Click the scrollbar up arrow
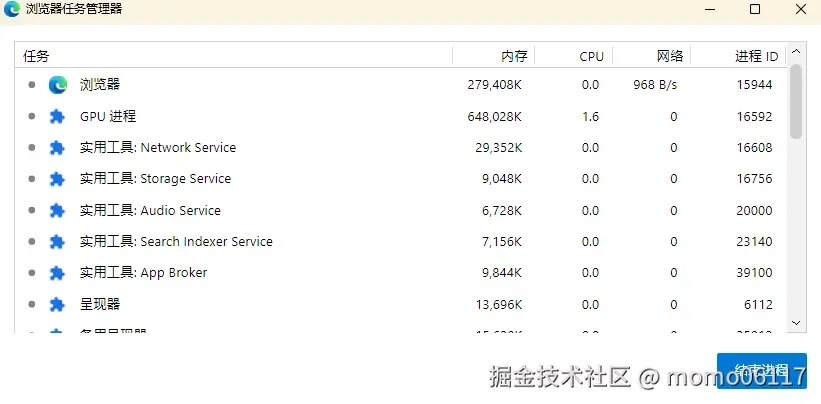This screenshot has width=821, height=404. [x=796, y=52]
